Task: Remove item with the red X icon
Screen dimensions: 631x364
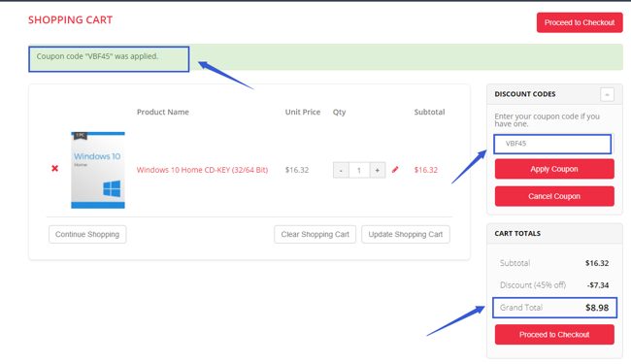Action: click(x=54, y=168)
